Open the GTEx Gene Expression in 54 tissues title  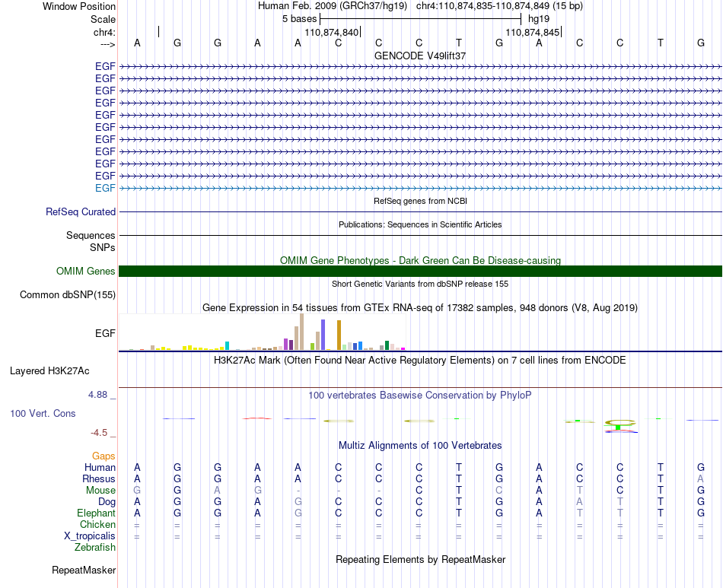[x=420, y=307]
